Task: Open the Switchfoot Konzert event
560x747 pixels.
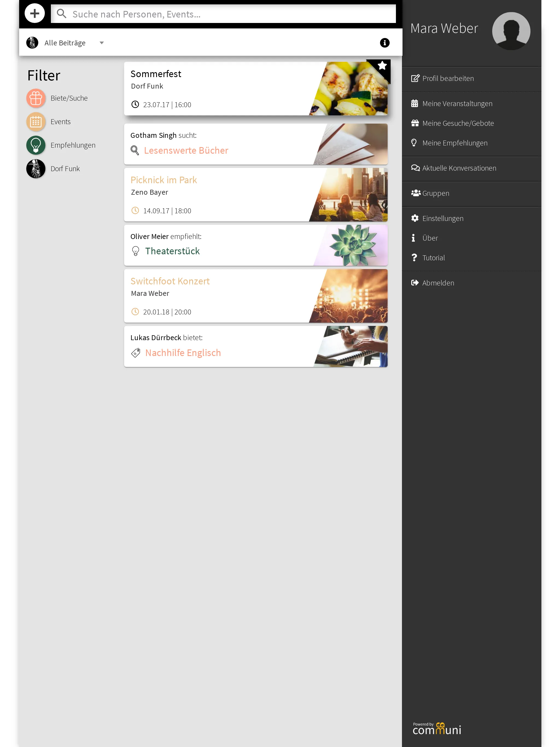Action: [170, 281]
